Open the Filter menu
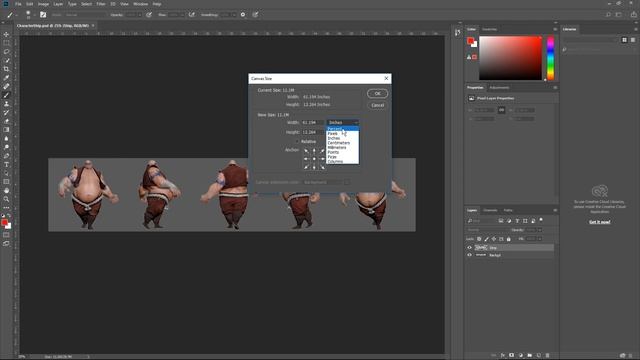The width and height of the screenshot is (640, 360). click(x=101, y=4)
